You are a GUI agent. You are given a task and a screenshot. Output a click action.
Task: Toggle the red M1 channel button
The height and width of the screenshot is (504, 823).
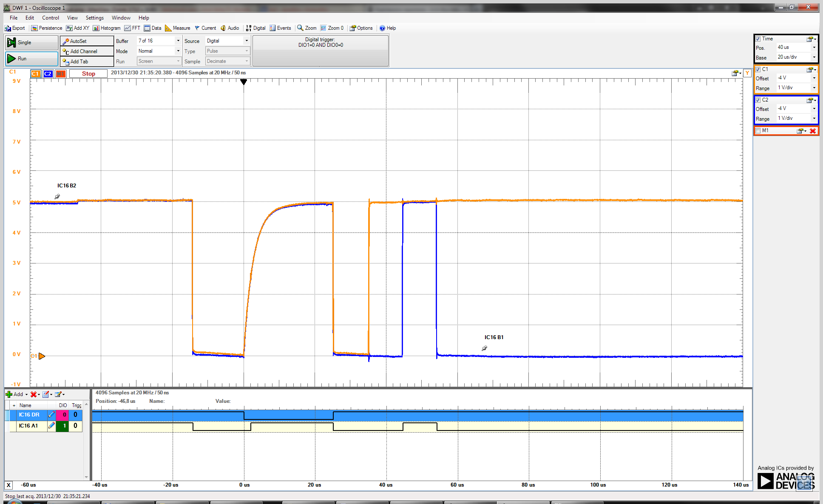(61, 74)
